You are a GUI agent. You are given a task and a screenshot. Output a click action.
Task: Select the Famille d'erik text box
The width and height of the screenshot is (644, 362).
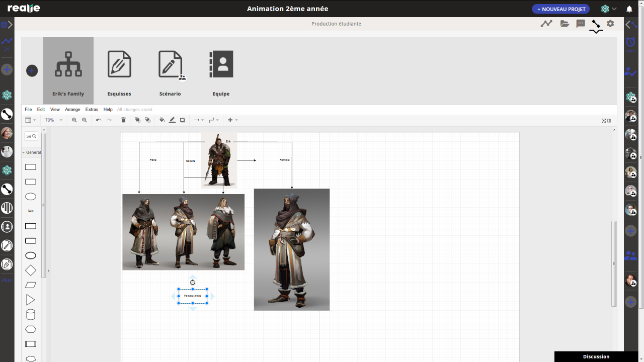point(193,296)
